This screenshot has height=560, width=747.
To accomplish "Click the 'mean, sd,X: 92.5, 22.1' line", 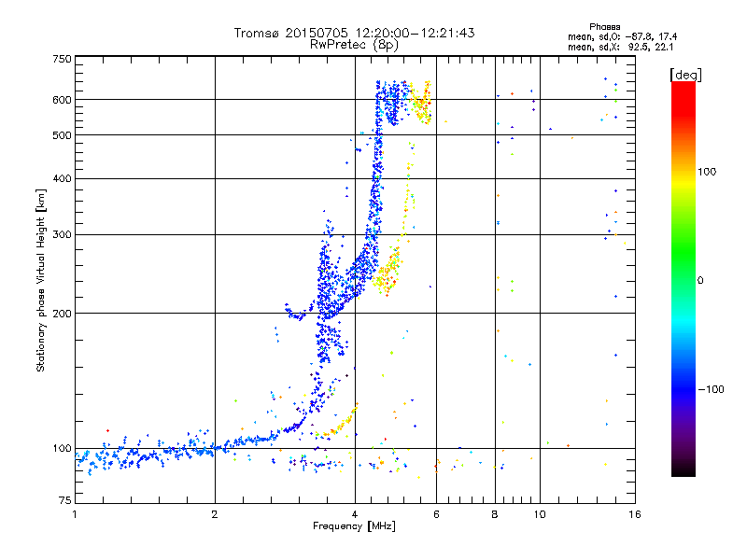I will tap(620, 48).
